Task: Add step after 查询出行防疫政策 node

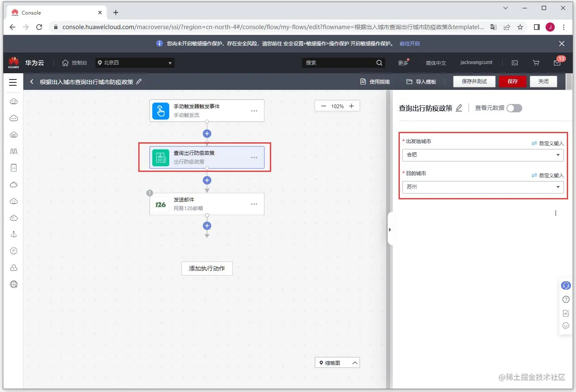Action: [207, 180]
